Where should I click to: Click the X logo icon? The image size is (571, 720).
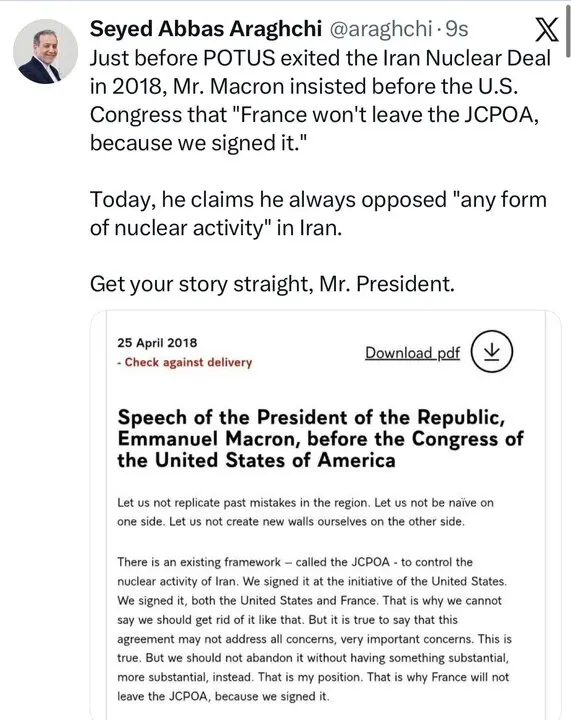click(547, 30)
